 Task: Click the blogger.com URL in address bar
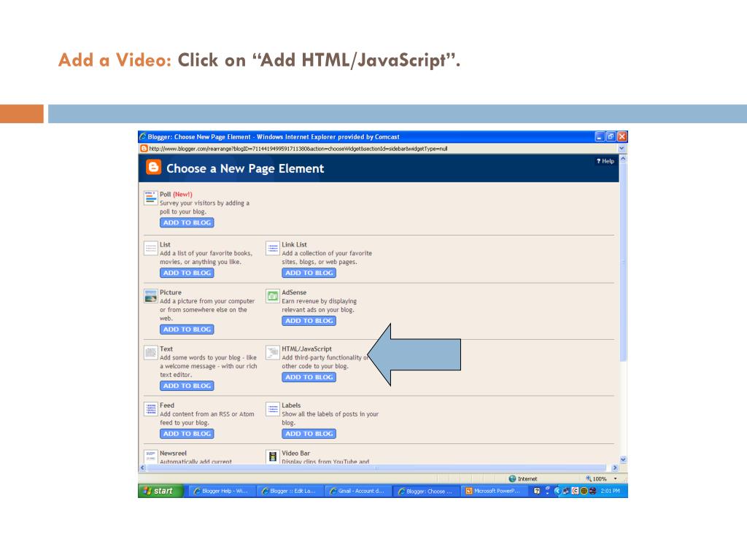click(x=298, y=149)
